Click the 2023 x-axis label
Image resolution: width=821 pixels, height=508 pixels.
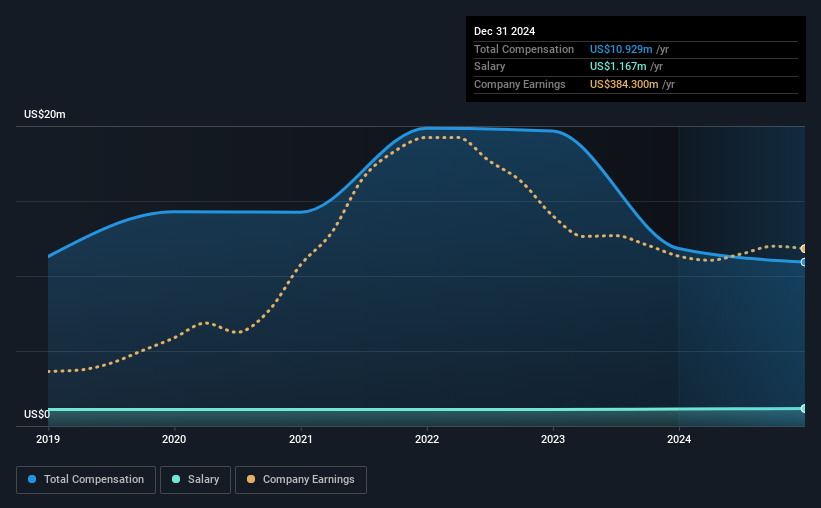553,439
